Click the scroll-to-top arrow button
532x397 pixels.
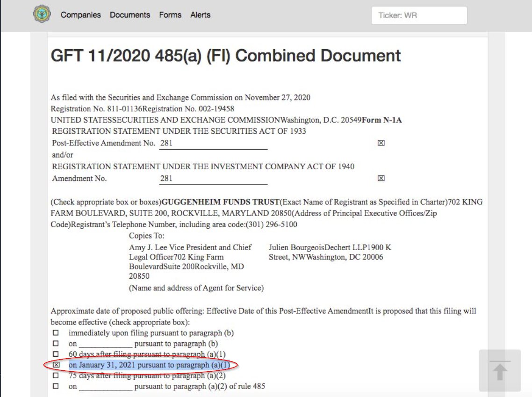click(x=500, y=370)
